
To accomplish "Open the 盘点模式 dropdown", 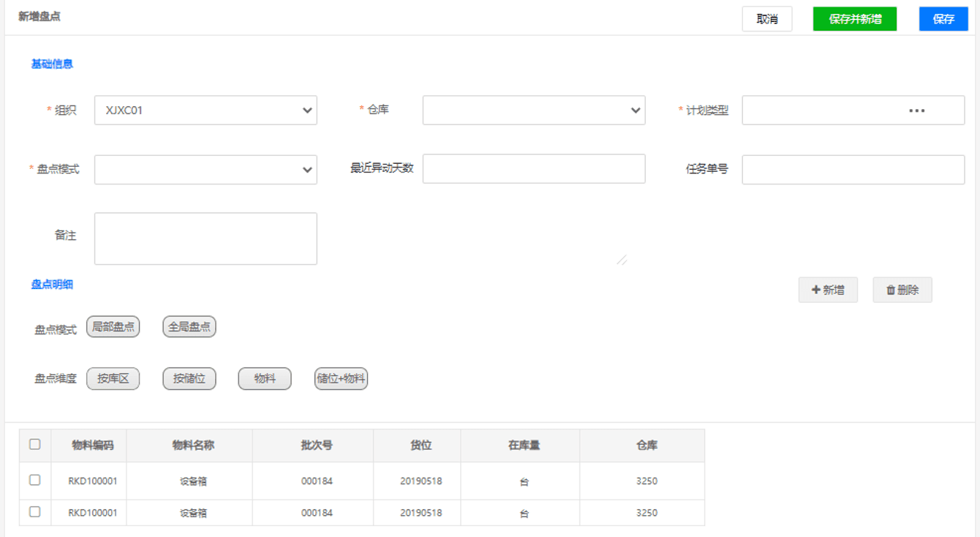I will (206, 170).
